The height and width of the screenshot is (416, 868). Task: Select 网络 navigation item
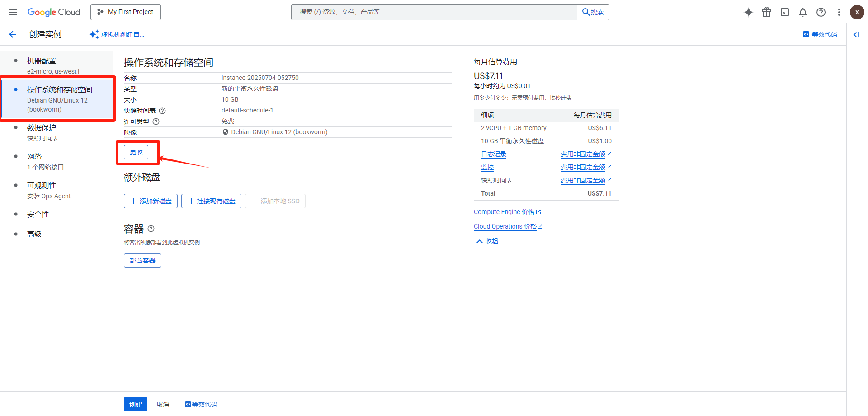pyautogui.click(x=57, y=161)
